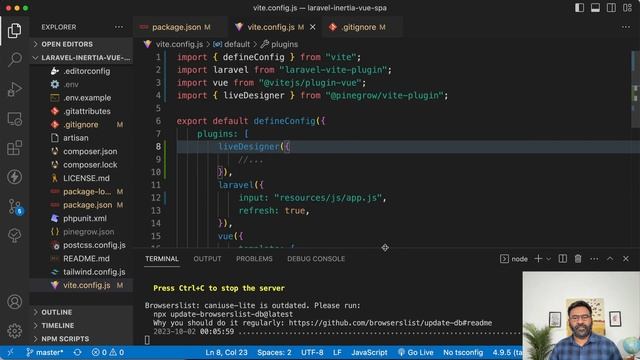Open errors and warnings status item
Screen dimensions: 640x360
[108, 352]
